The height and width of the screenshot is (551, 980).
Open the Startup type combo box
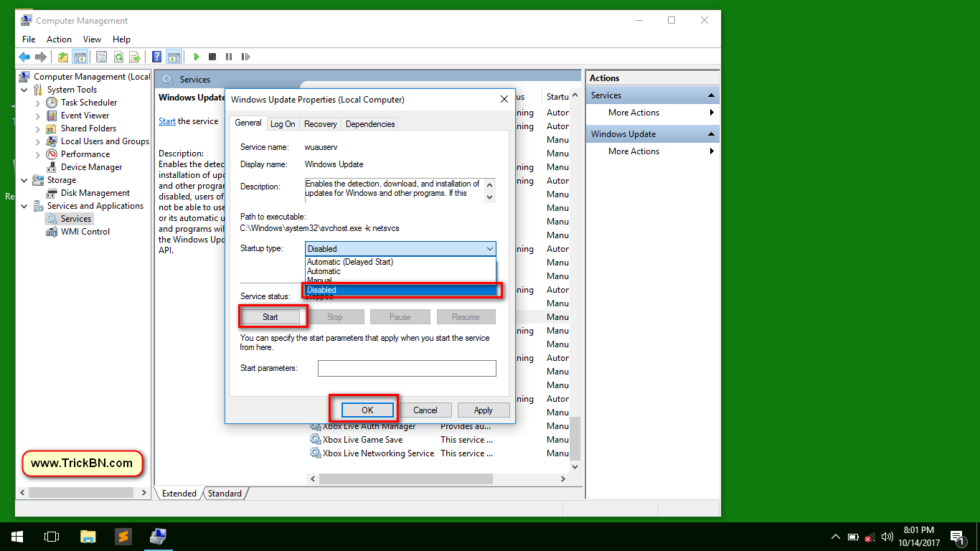tap(400, 249)
